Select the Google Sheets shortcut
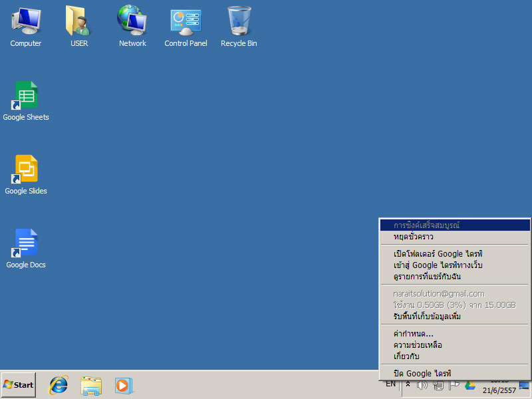The height and width of the screenshot is (399, 532). click(26, 101)
